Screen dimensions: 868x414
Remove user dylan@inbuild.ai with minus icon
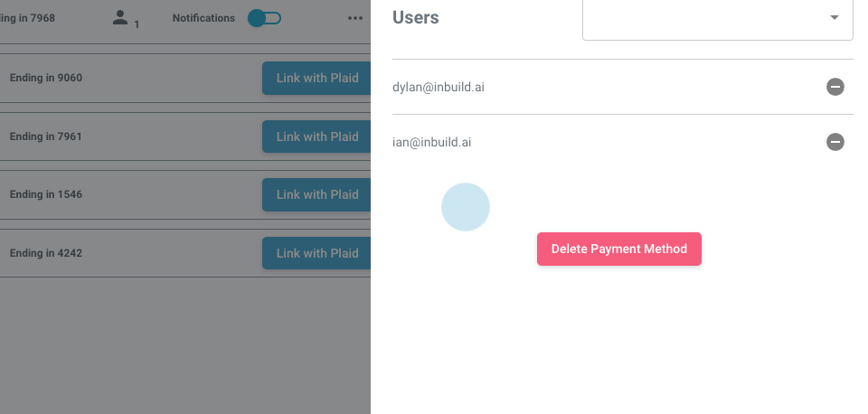[x=835, y=87]
